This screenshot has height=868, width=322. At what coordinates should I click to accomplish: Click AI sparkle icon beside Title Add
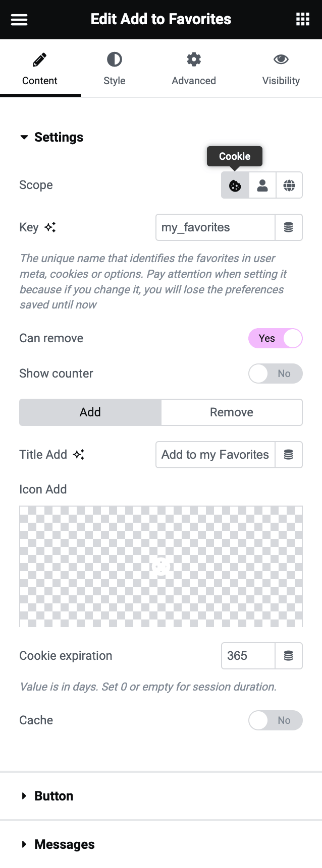79,455
